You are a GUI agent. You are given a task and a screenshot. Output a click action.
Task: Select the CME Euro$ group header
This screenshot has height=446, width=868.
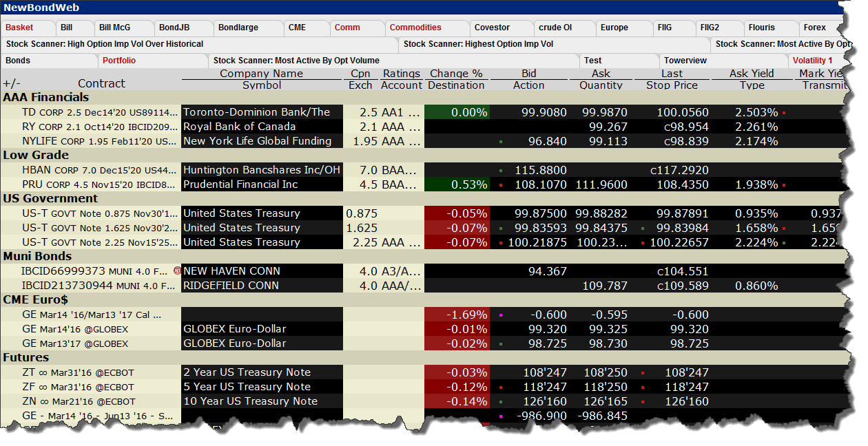36,299
